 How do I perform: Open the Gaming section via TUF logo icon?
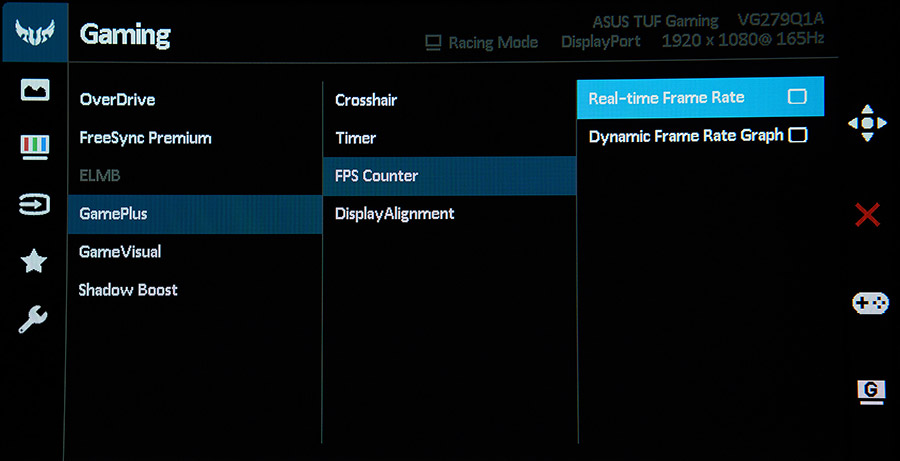[34, 33]
